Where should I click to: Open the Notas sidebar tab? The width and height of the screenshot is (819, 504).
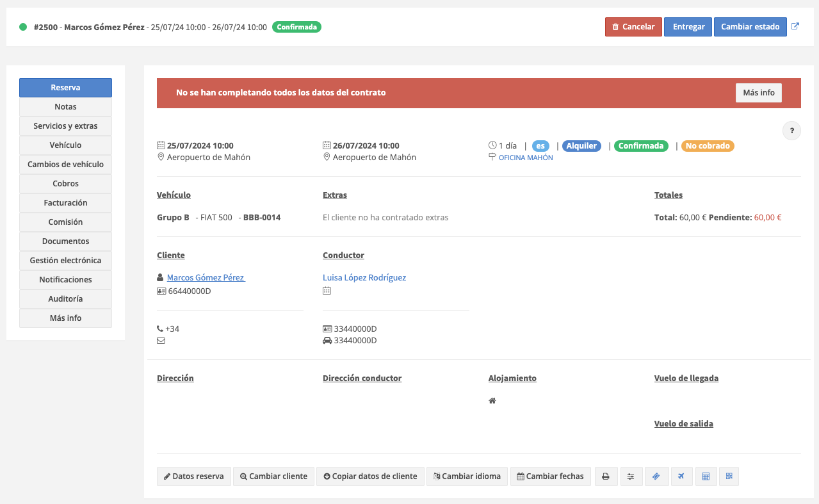(65, 107)
